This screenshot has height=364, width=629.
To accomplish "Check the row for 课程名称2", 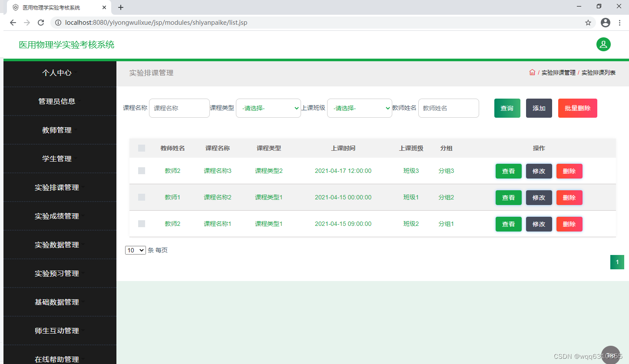I will (142, 197).
